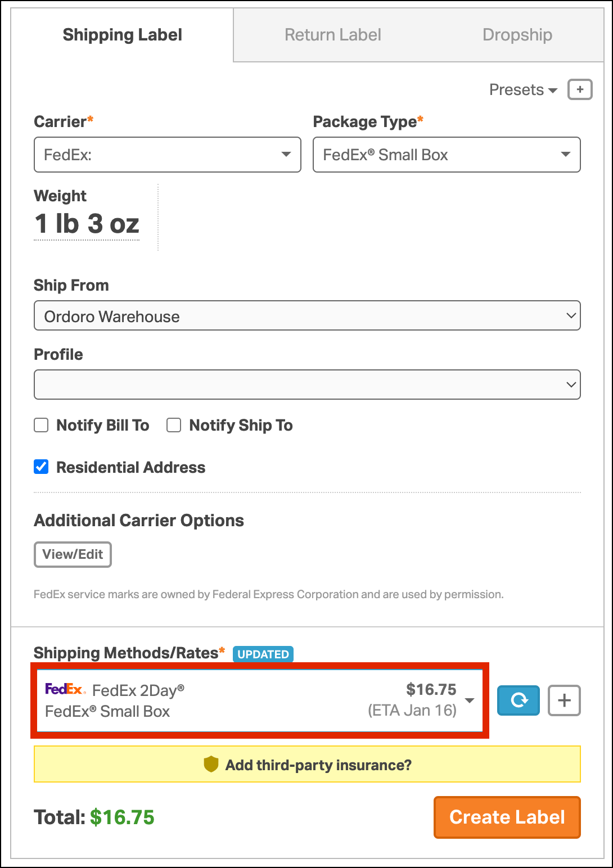Image resolution: width=613 pixels, height=868 pixels.
Task: Switch to the Dropship tab
Action: click(517, 35)
